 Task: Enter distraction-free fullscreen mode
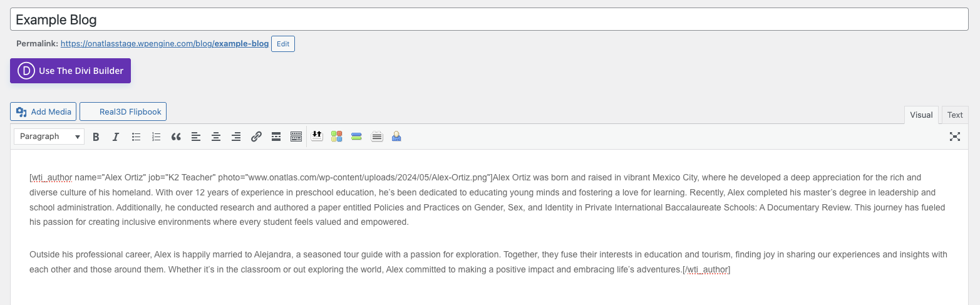click(x=955, y=137)
